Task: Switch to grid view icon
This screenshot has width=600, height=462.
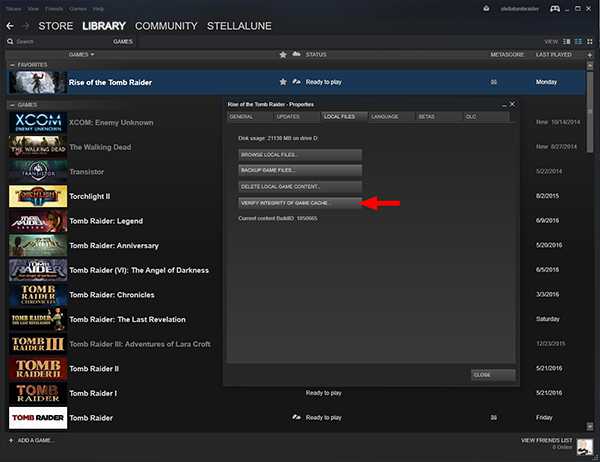Action: pos(590,41)
